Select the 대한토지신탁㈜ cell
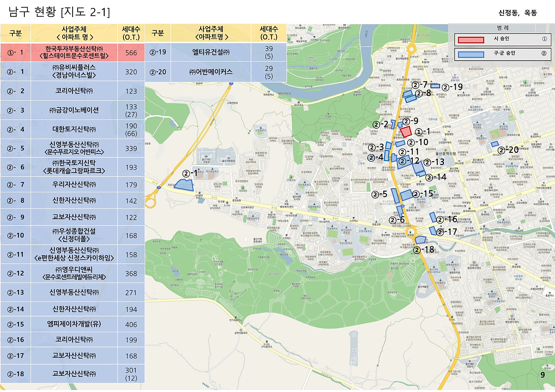The height and width of the screenshot is (392, 555). click(x=74, y=129)
